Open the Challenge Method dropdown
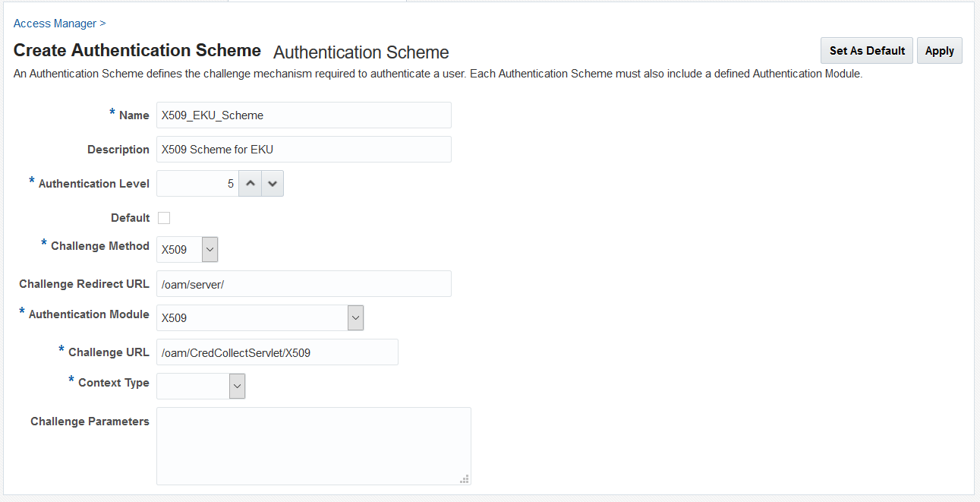The width and height of the screenshot is (980, 502). (x=187, y=249)
